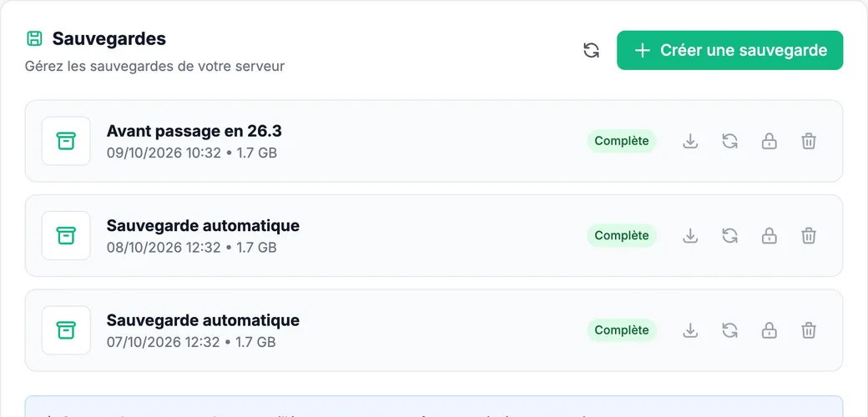Viewport: 868px width, 417px height.
Task: Click the Sauvegardes heading
Action: click(x=109, y=38)
